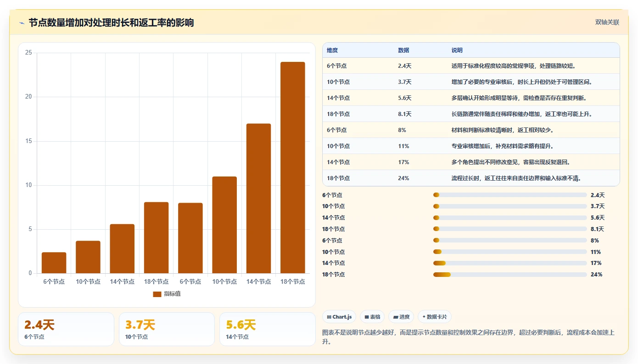Click the table cell showing 3.7天

point(405,82)
